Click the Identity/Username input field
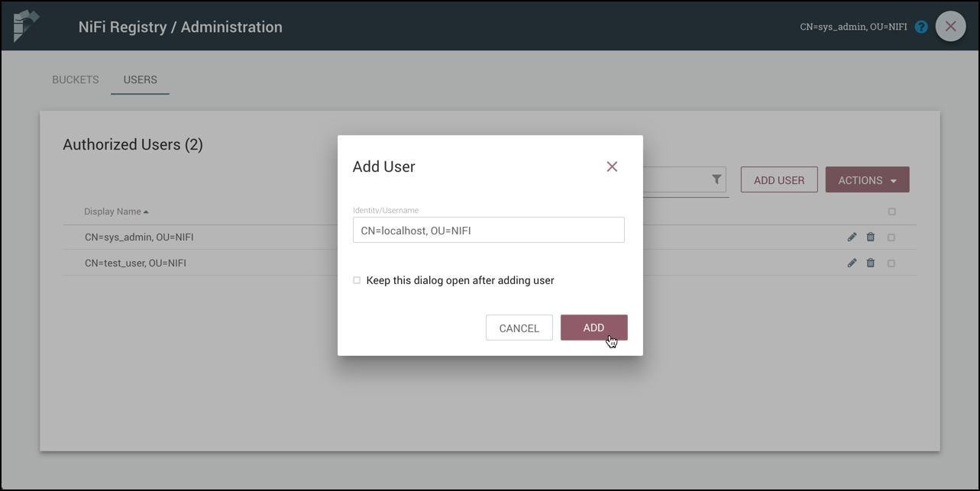The height and width of the screenshot is (491, 980). click(x=488, y=230)
